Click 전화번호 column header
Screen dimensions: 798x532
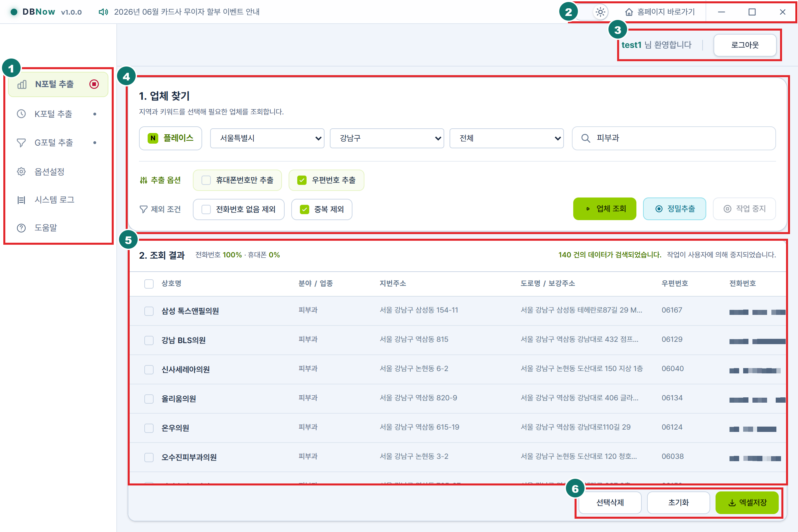tap(743, 284)
